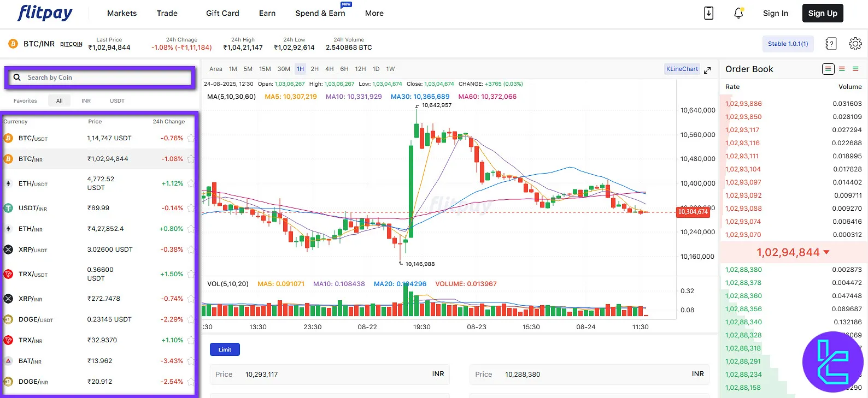Viewport: 868px width, 398px height.
Task: Click the Sign Up button
Action: click(x=823, y=13)
